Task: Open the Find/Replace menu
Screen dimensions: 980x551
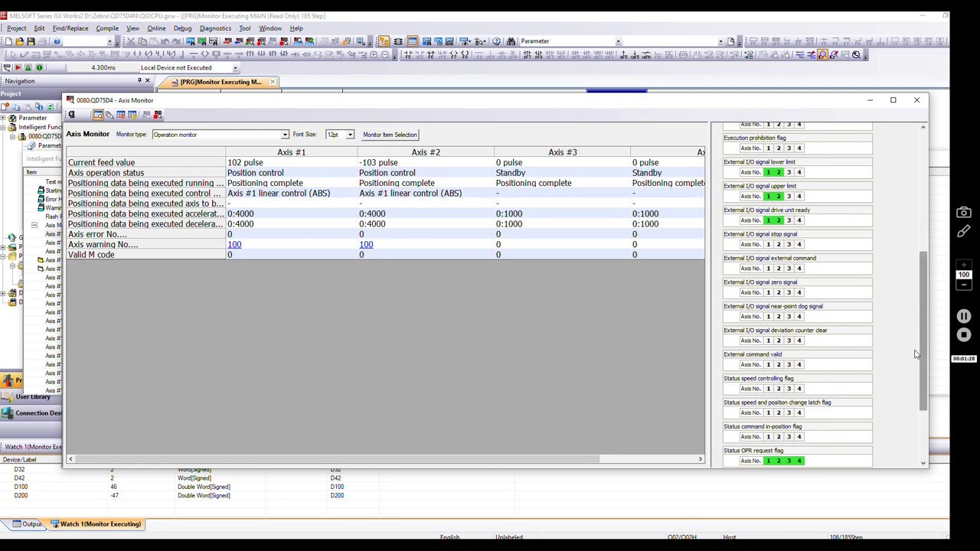Action: [70, 28]
